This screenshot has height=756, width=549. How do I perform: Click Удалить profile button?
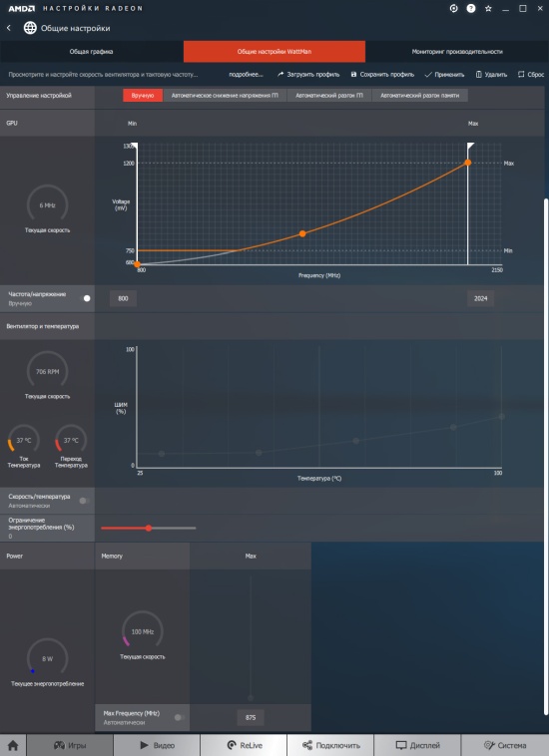coord(491,74)
